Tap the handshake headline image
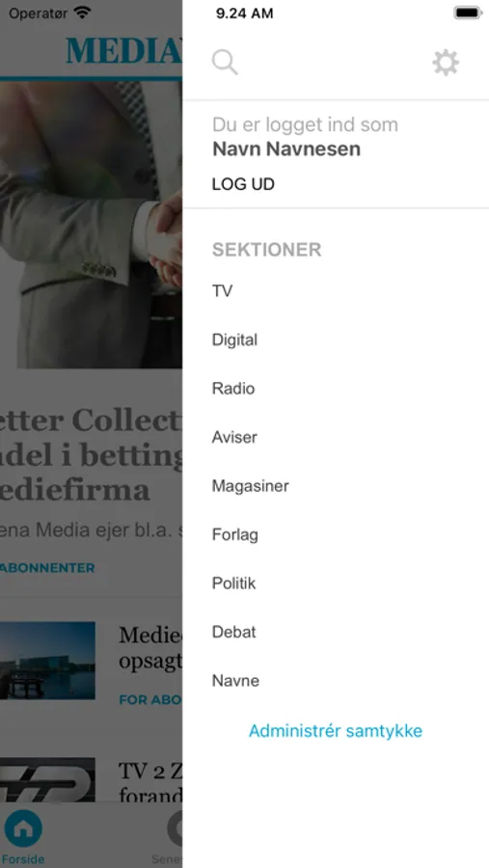The image size is (489, 868). coord(91,225)
